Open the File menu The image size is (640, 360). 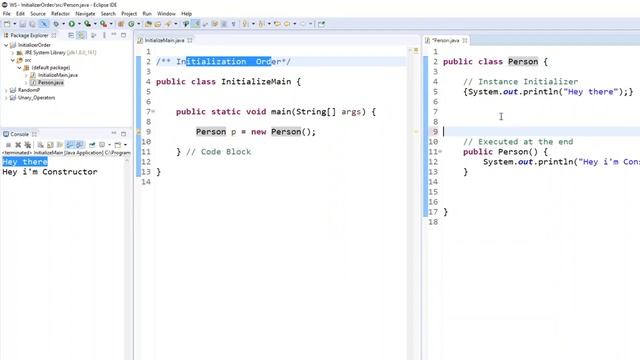[x=7, y=13]
